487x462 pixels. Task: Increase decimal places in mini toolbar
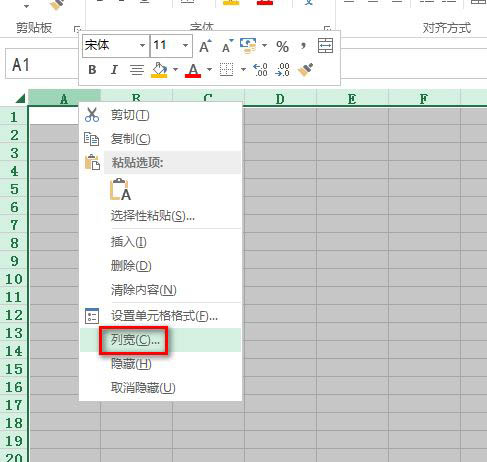pos(260,70)
